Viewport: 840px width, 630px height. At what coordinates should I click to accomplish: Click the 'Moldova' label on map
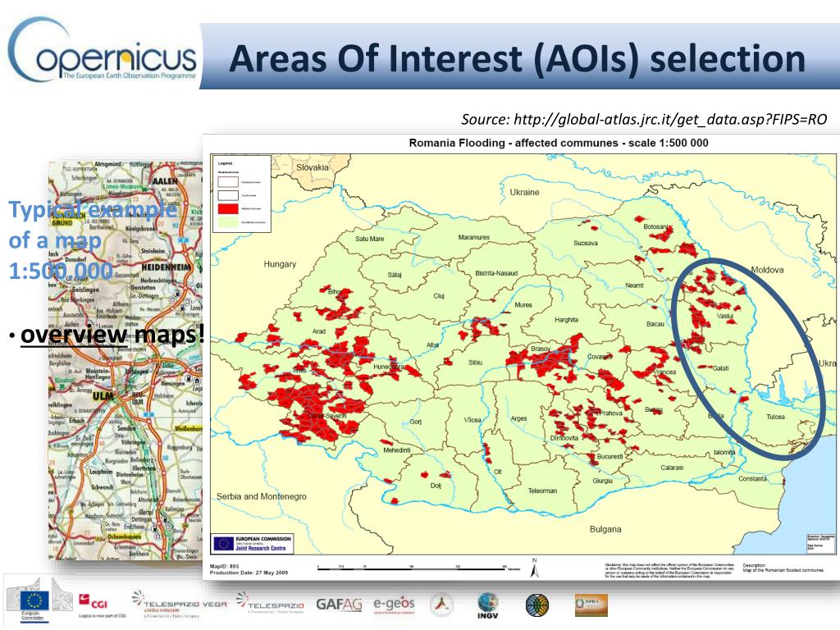point(767,270)
